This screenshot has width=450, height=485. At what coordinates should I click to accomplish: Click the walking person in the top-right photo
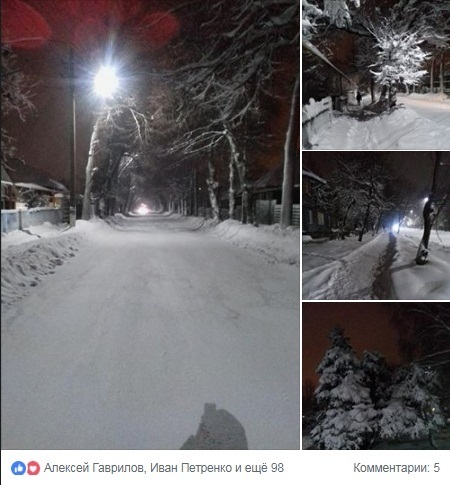[359, 98]
